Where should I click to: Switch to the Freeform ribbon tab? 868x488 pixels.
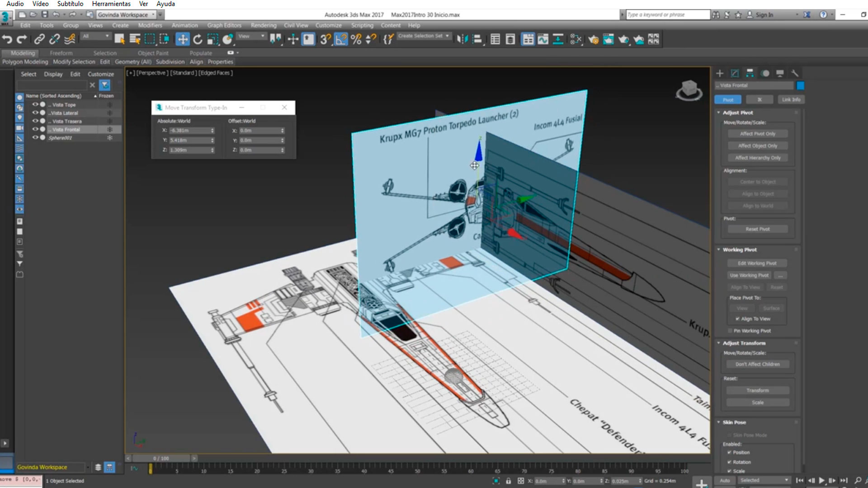tap(61, 53)
